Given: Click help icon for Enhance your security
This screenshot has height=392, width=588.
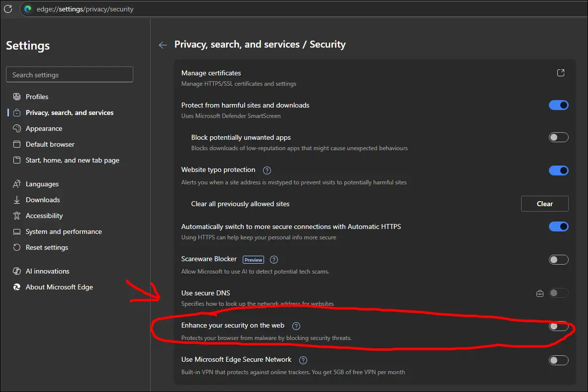Looking at the screenshot, I should coord(296,326).
